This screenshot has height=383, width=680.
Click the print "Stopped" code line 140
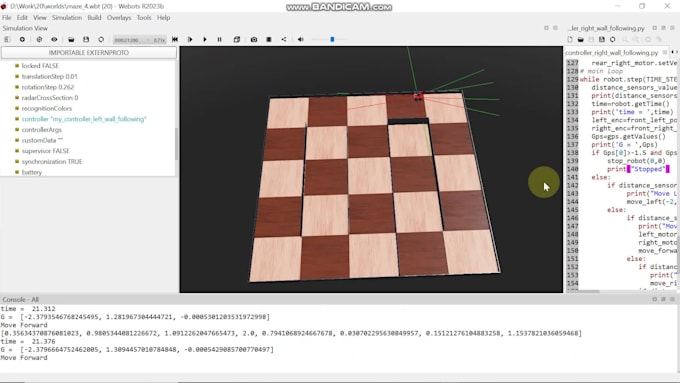(638, 169)
